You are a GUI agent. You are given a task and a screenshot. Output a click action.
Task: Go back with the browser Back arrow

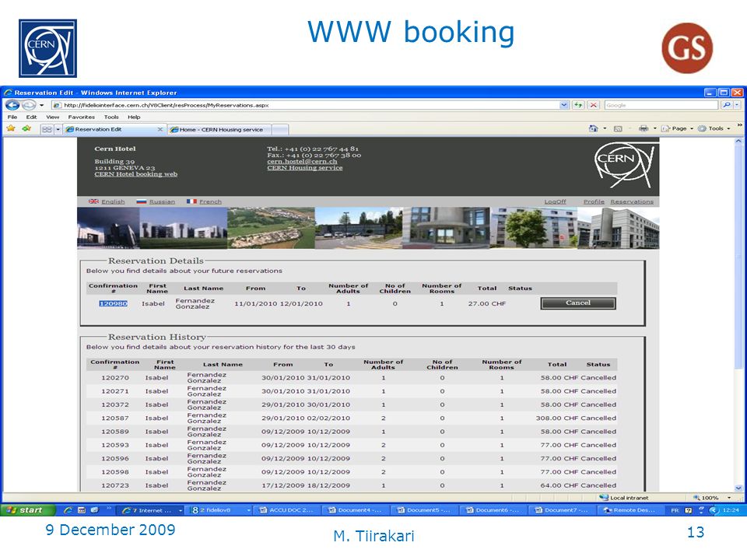coord(12,105)
